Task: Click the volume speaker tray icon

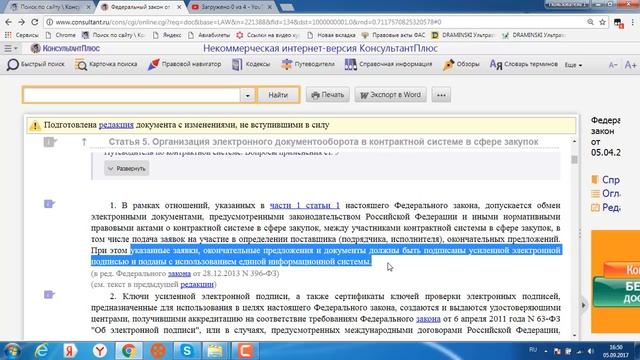Action: point(590,351)
